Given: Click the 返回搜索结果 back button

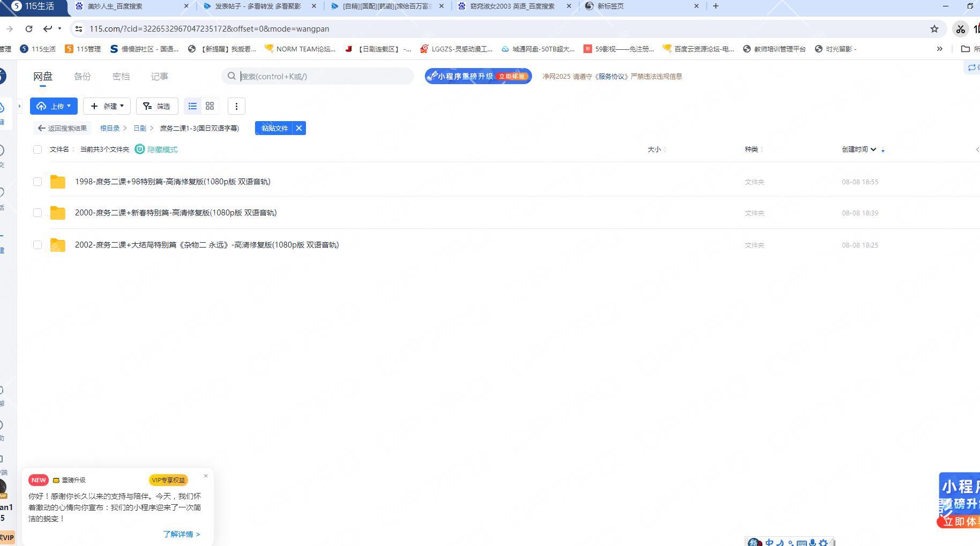Looking at the screenshot, I should point(62,128).
